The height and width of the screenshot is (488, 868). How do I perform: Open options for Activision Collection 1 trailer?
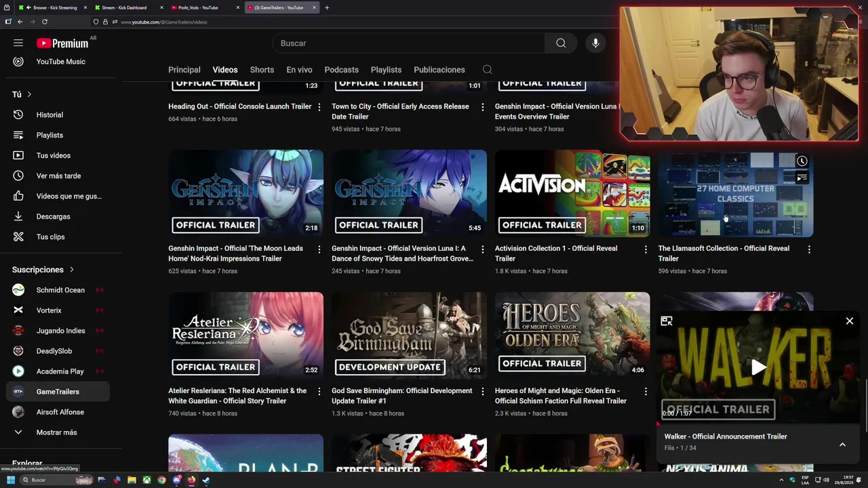pyautogui.click(x=646, y=249)
